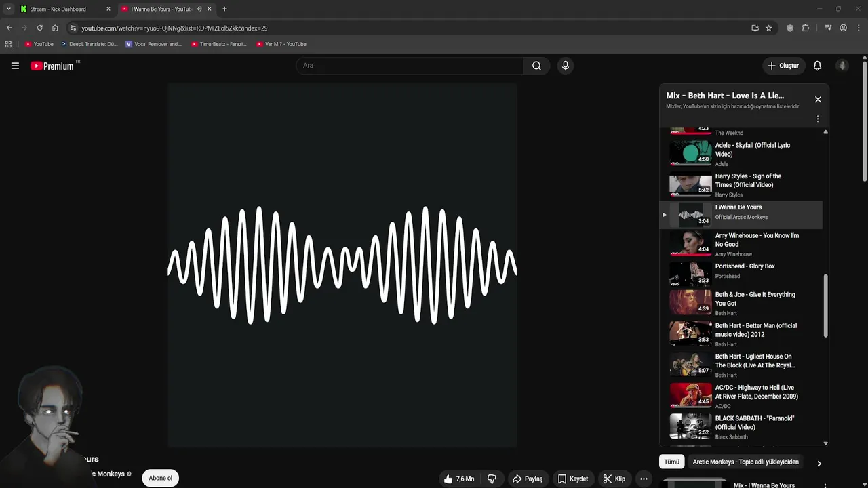Close the Kick Dashboard tab

[108, 9]
